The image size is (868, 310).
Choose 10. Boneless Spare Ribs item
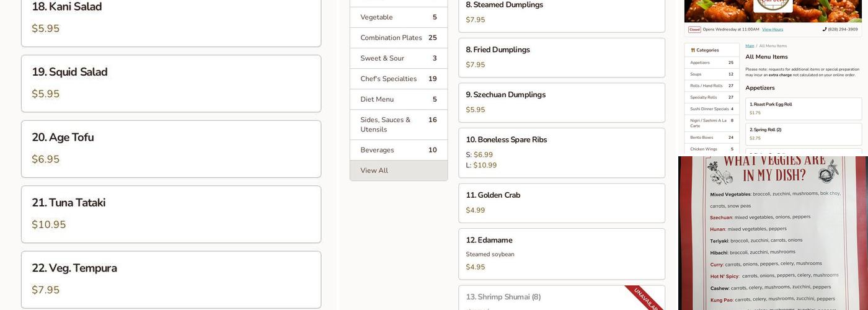coord(561,153)
